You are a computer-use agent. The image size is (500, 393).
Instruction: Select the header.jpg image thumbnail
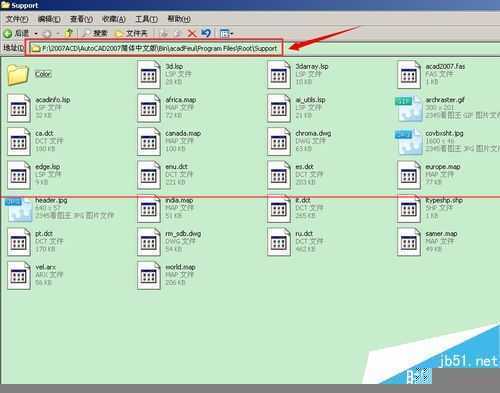point(19,209)
